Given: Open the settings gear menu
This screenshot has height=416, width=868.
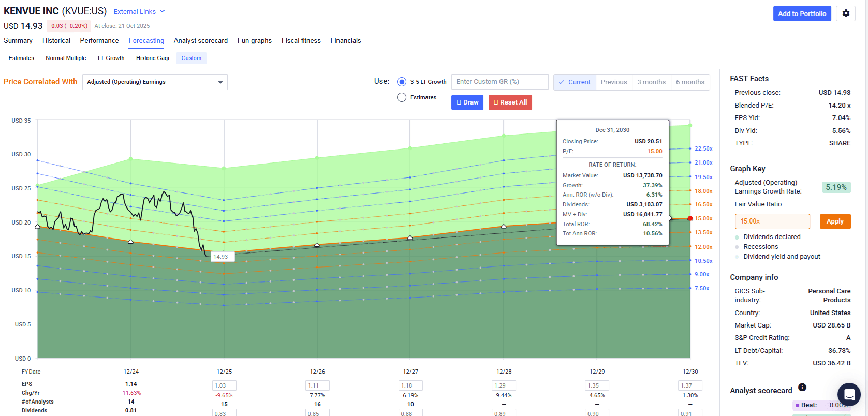Looking at the screenshot, I should coord(846,13).
